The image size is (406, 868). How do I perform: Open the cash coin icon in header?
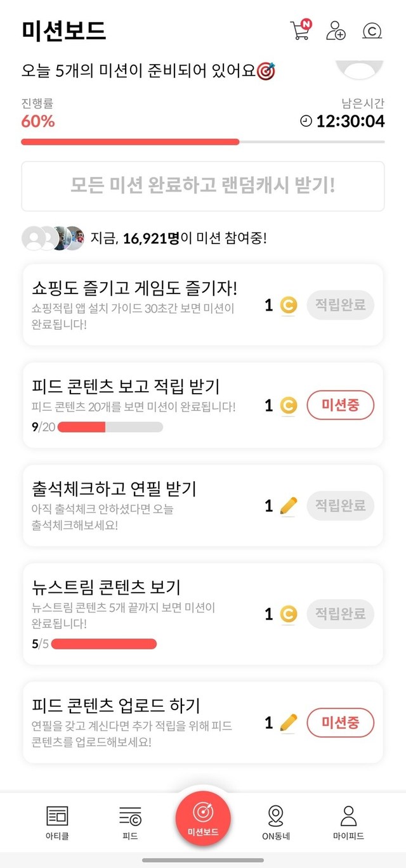click(372, 30)
